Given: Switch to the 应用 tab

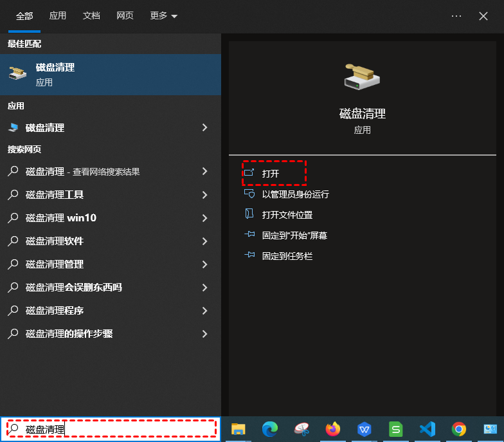Looking at the screenshot, I should 58,15.
